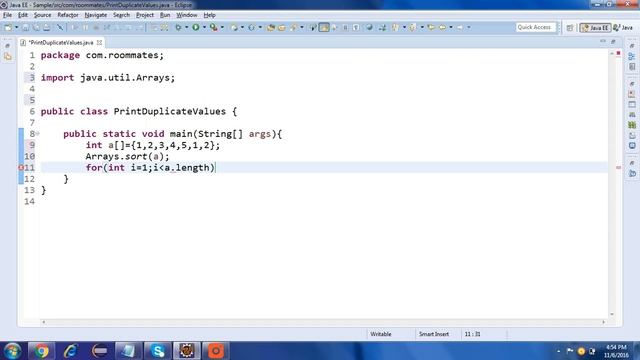The height and width of the screenshot is (360, 640).
Task: Click the New Java Package icon
Action: [234, 27]
